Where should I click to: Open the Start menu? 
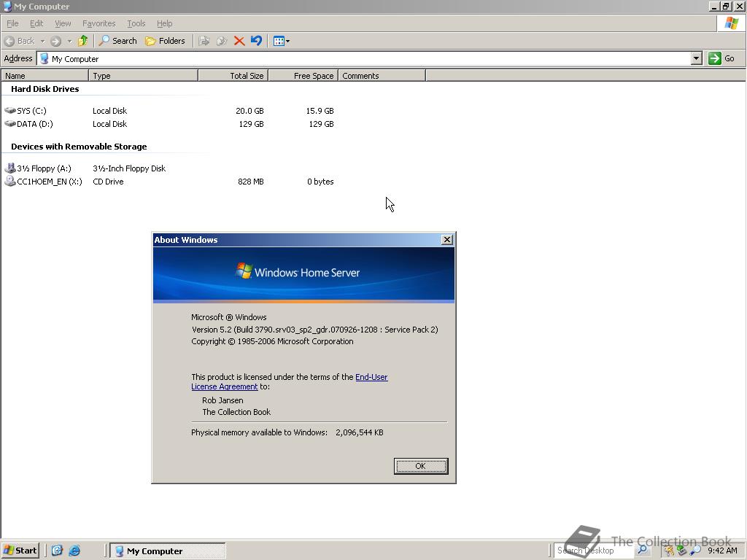point(20,551)
